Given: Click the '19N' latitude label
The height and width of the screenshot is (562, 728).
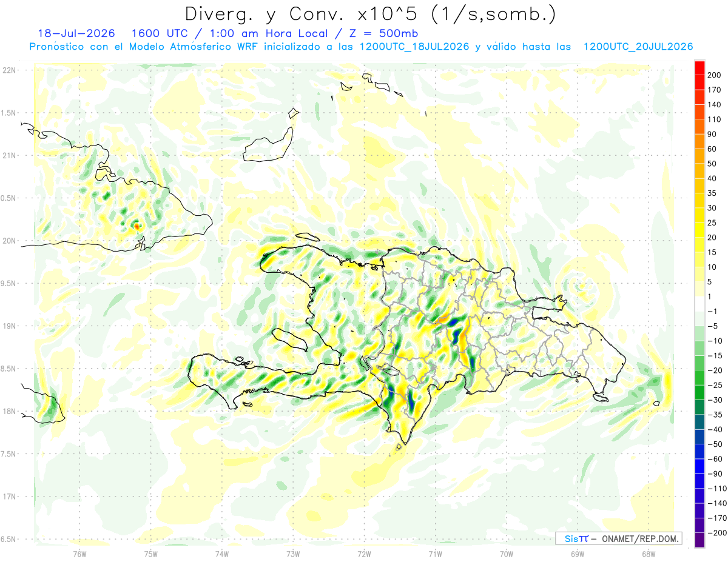Looking at the screenshot, I should pos(9,326).
